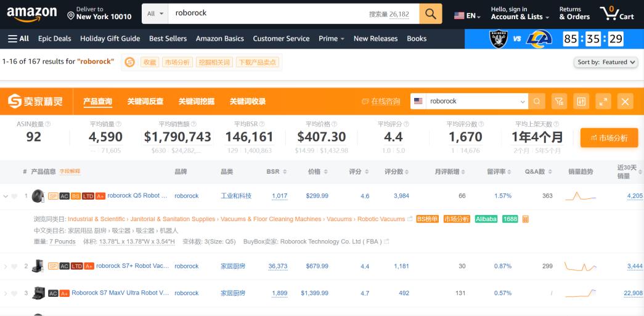Open the column settings icon
This screenshot has height=316, width=644.
(x=581, y=102)
